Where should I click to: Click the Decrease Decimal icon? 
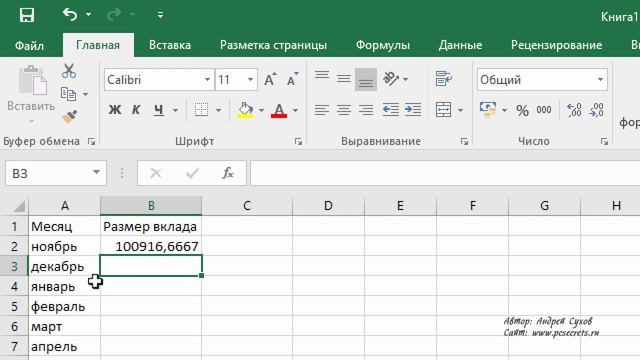tap(596, 110)
